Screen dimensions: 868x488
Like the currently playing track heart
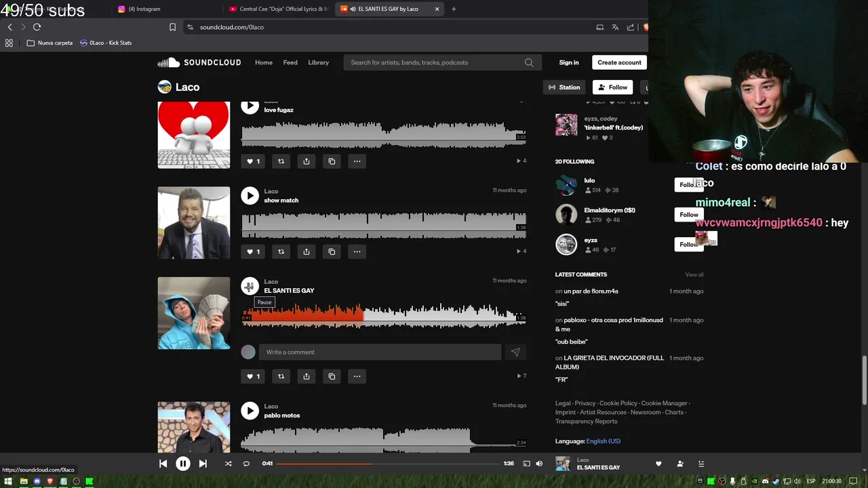point(658,464)
